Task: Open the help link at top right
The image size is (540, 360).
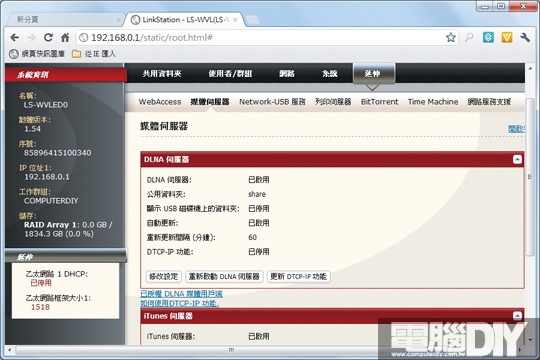Action: 516,129
